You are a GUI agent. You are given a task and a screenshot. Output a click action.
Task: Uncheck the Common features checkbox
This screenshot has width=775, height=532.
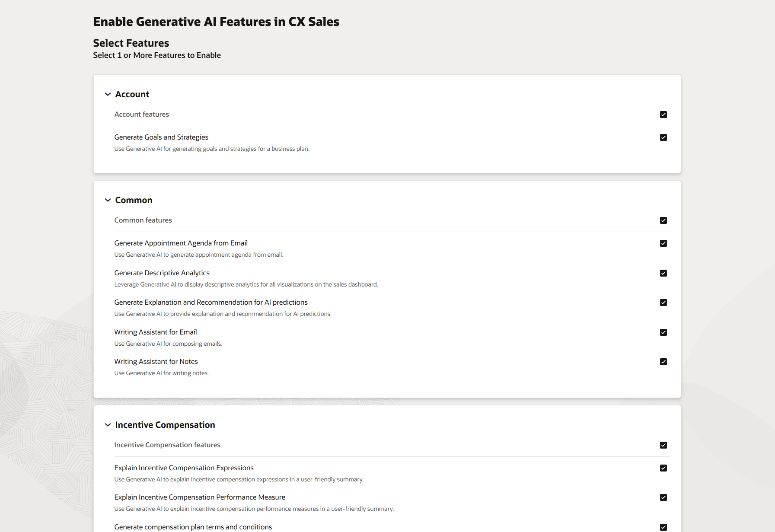point(663,220)
